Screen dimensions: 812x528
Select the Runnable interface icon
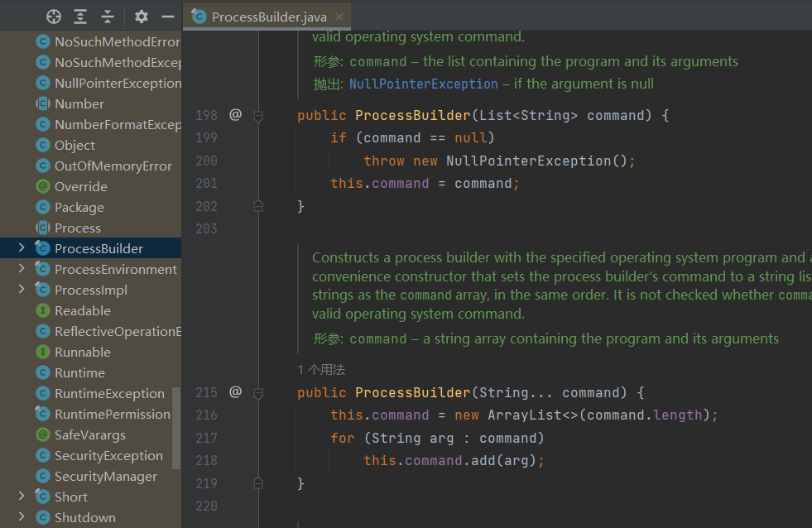coord(42,352)
